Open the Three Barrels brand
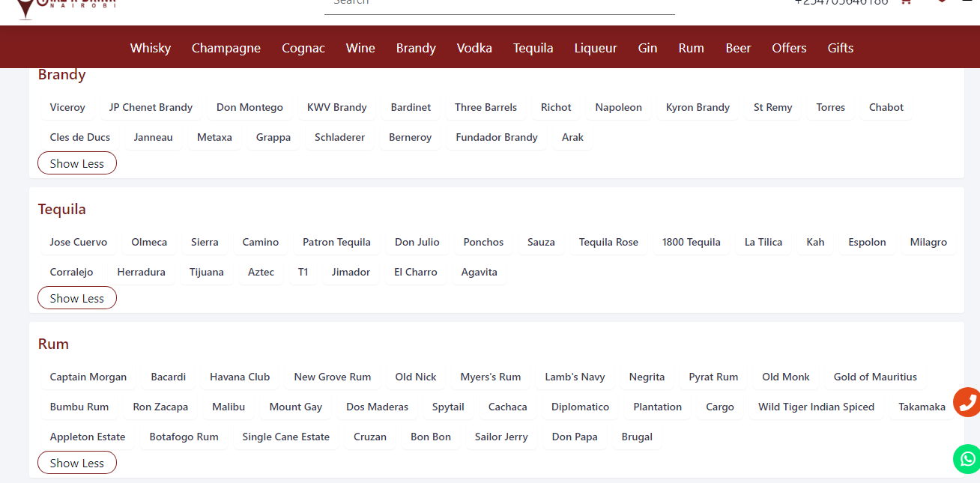Viewport: 980px width, 483px height. pos(486,107)
